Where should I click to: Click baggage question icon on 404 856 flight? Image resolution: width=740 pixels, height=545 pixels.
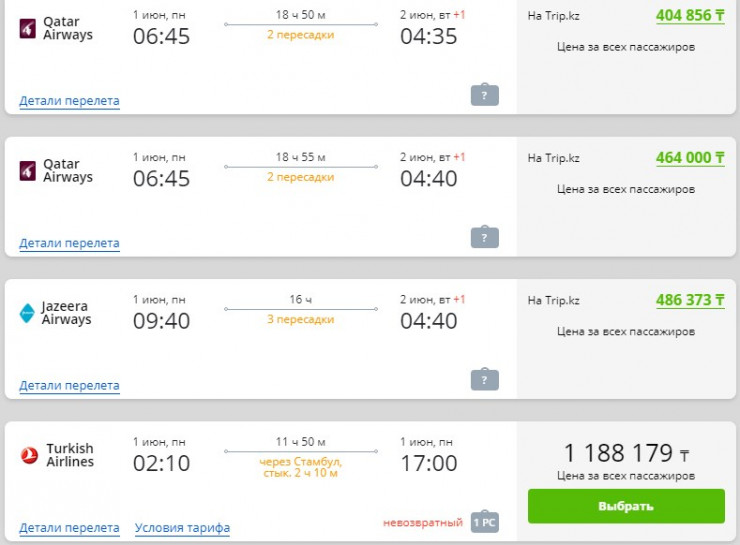pyautogui.click(x=484, y=95)
